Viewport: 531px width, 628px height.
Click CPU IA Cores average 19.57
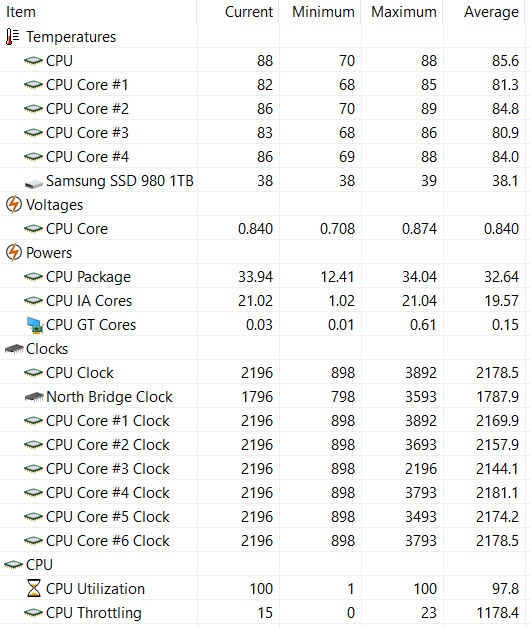pyautogui.click(x=501, y=301)
